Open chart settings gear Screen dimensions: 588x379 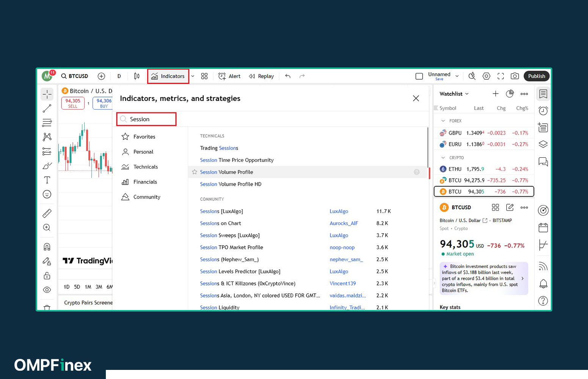click(486, 76)
